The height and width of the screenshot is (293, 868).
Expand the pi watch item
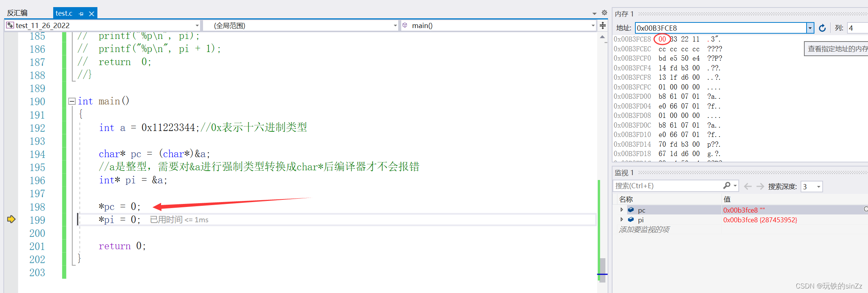tap(622, 219)
